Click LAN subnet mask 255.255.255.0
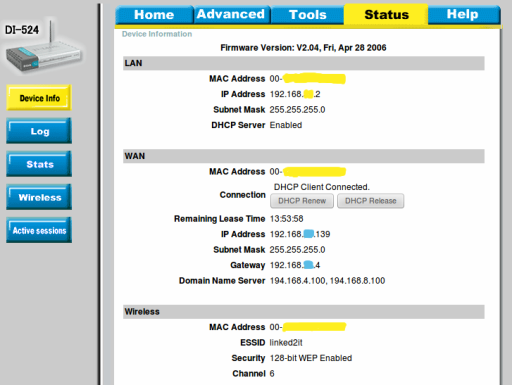 pos(297,110)
